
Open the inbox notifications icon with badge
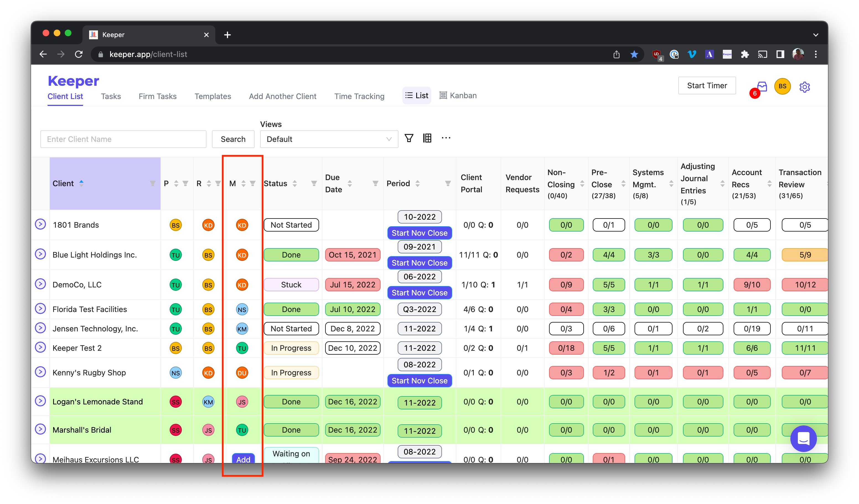[x=762, y=87]
